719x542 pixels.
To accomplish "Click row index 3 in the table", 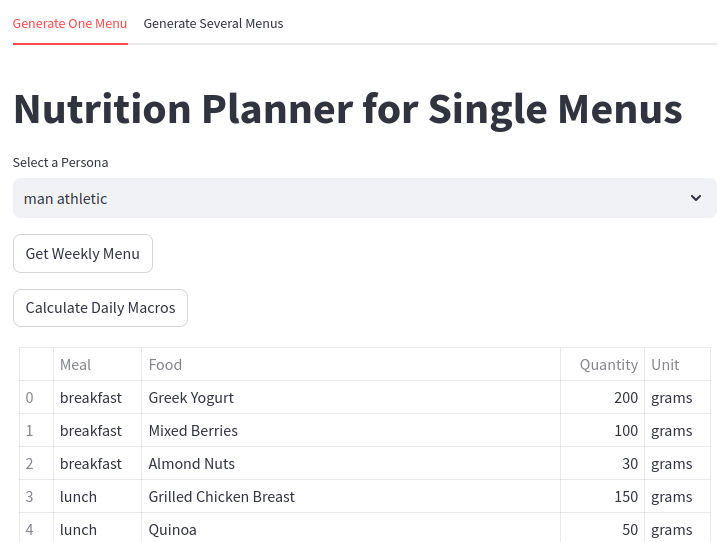I will pyautogui.click(x=30, y=497).
